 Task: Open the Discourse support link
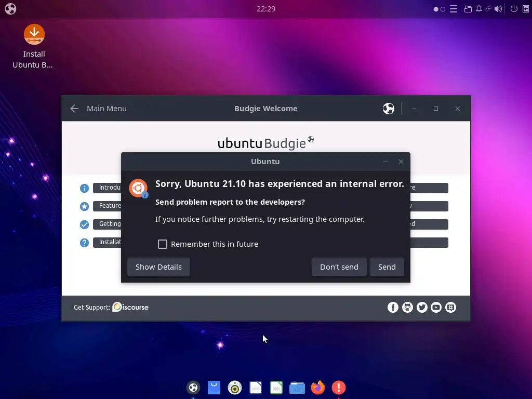coord(130,307)
